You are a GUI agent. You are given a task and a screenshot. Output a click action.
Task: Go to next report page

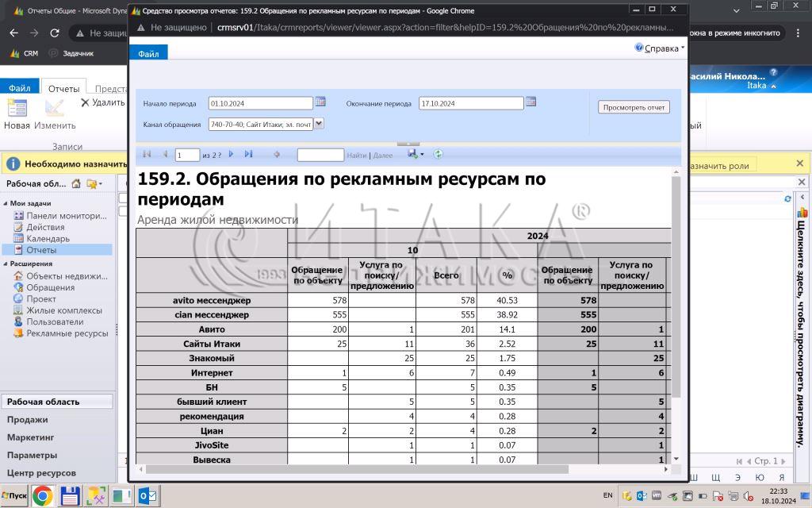232,154
